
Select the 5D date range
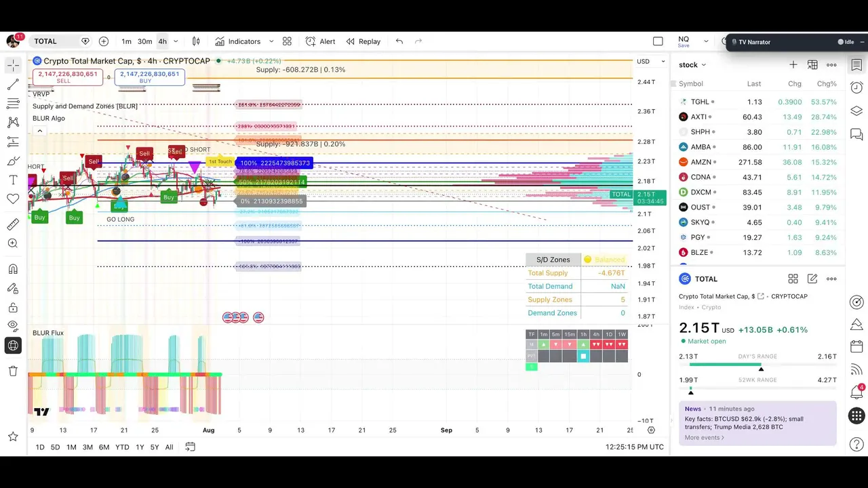[55, 447]
